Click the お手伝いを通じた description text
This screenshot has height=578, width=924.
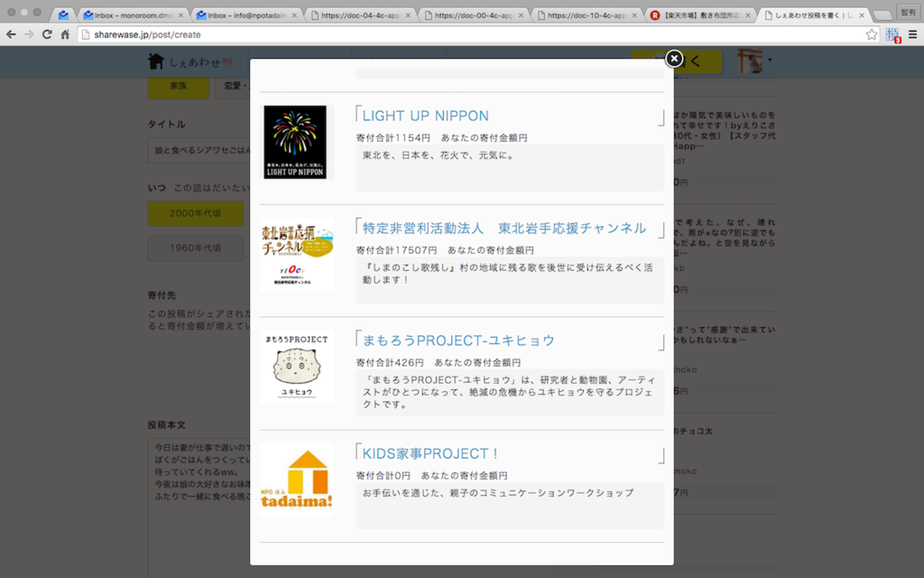click(498, 492)
